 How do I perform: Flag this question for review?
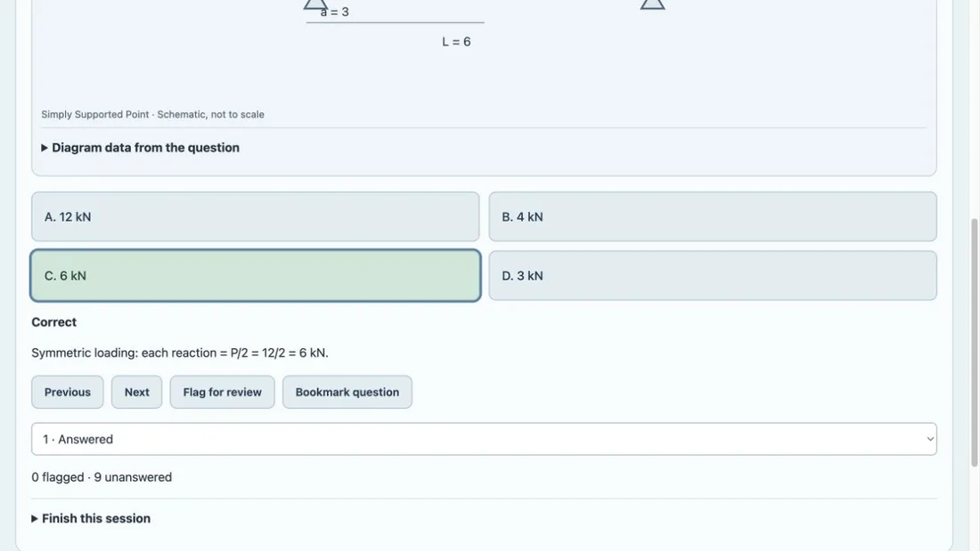click(222, 393)
